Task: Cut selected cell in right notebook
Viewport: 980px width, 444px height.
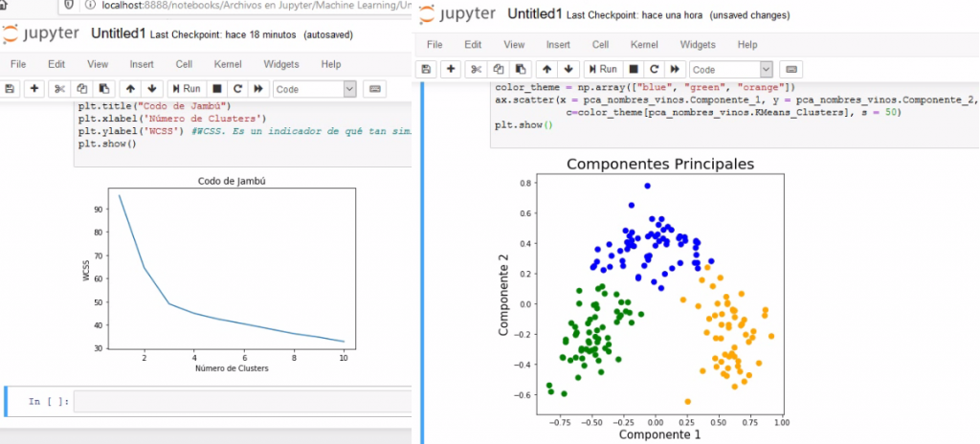Action: [477, 70]
